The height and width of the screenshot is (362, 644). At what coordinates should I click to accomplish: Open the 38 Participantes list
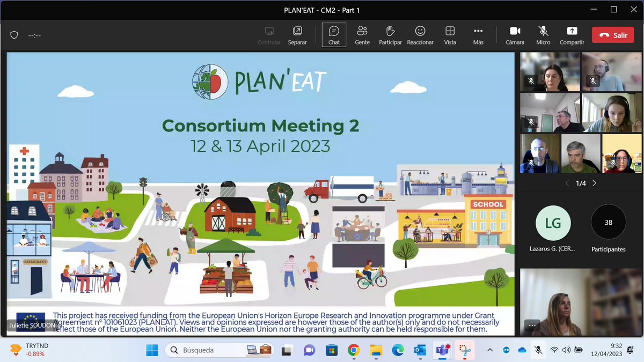608,222
